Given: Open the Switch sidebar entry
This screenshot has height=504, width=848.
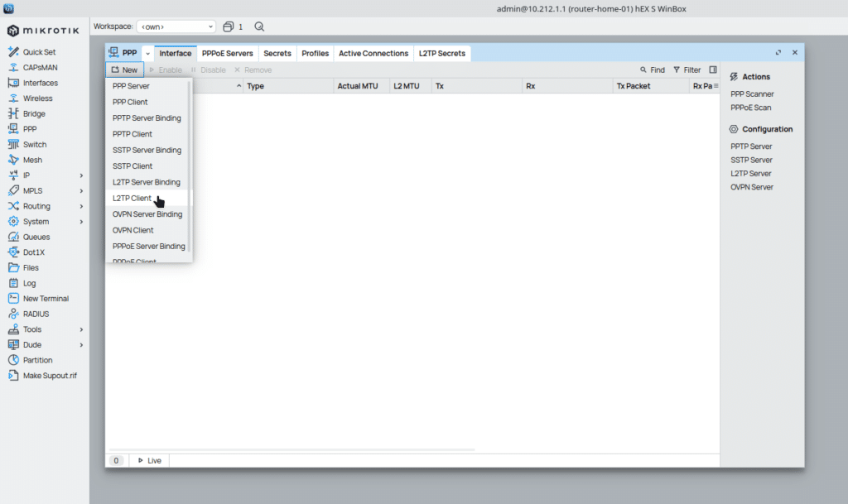Looking at the screenshot, I should 35,144.
